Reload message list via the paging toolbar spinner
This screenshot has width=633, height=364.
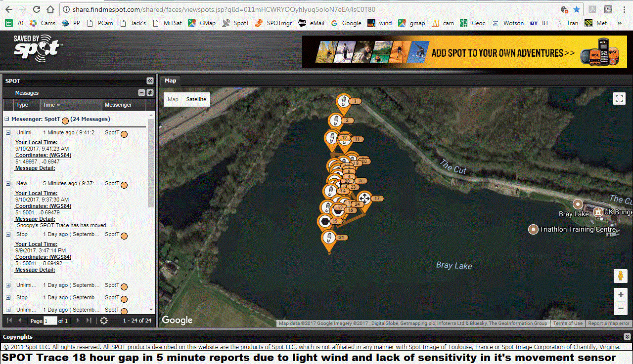tap(103, 321)
